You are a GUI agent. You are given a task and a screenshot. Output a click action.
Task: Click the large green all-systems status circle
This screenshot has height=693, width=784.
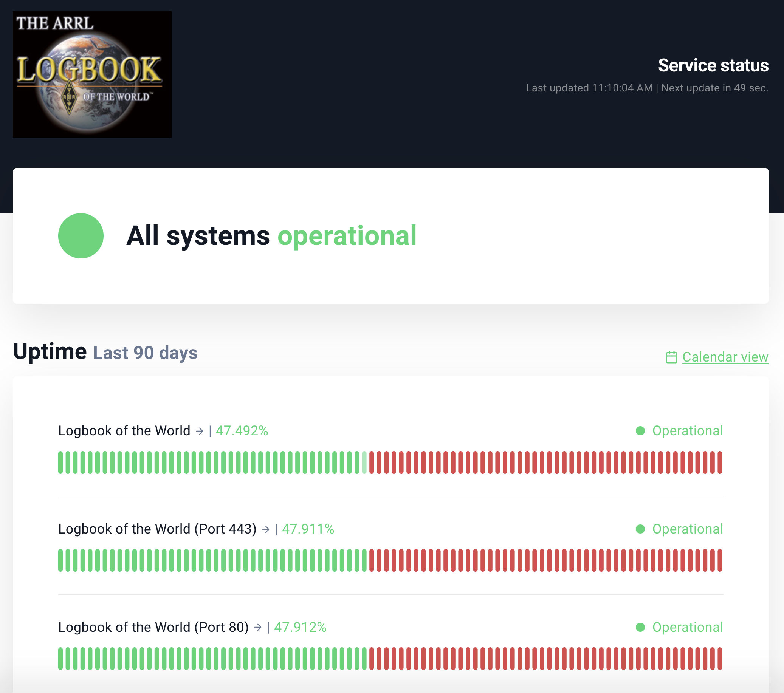click(81, 235)
